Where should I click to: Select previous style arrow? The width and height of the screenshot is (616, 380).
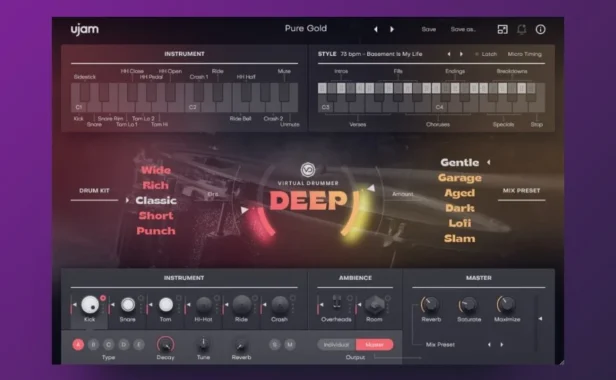coord(449,54)
